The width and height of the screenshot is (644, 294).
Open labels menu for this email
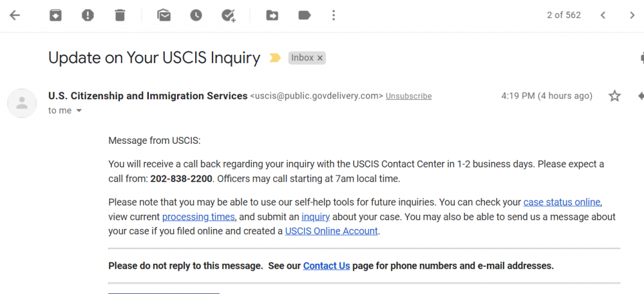(x=305, y=15)
